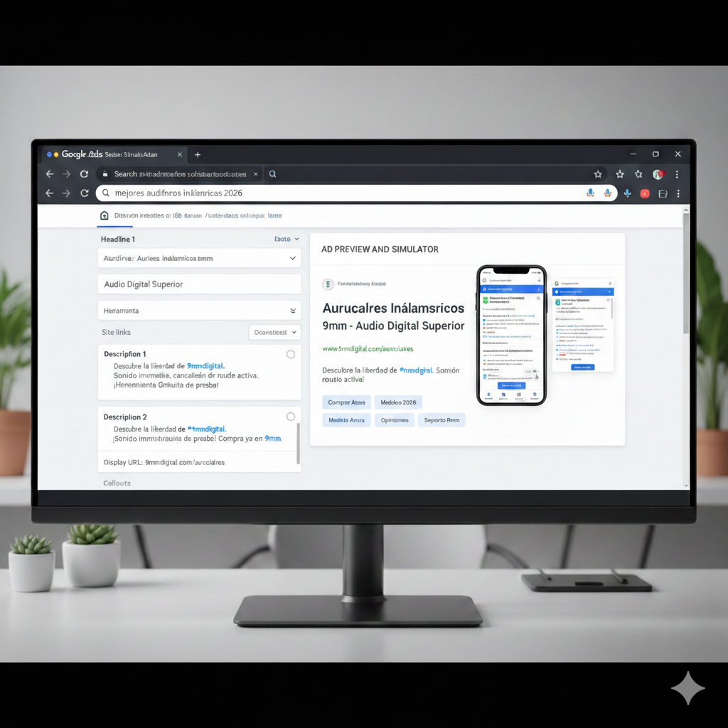The image size is (728, 728).
Task: Select the Description 2 radio button
Action: tap(290, 417)
